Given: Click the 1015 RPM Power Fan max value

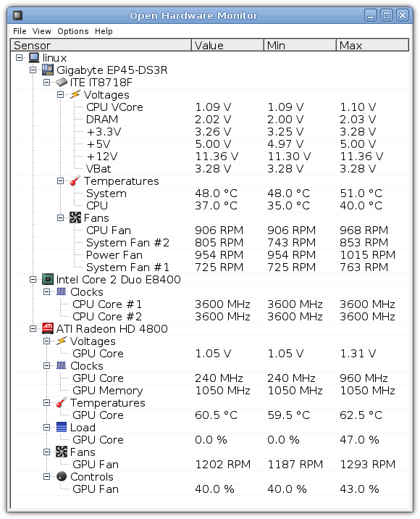Looking at the screenshot, I should click(367, 255).
